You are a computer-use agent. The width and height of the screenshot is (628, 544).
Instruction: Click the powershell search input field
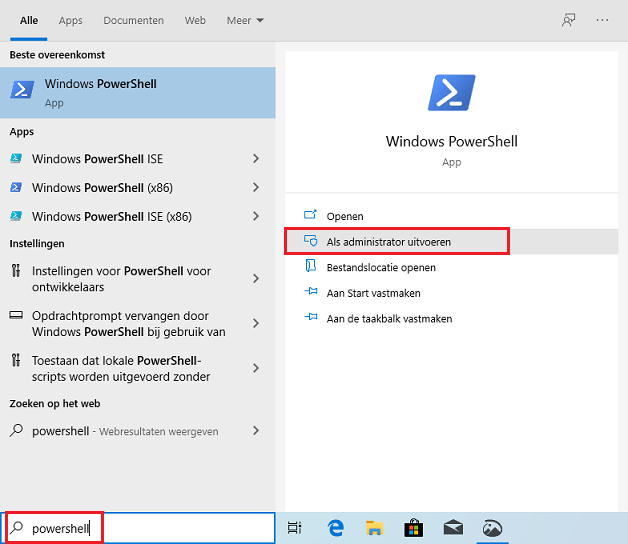click(137, 528)
